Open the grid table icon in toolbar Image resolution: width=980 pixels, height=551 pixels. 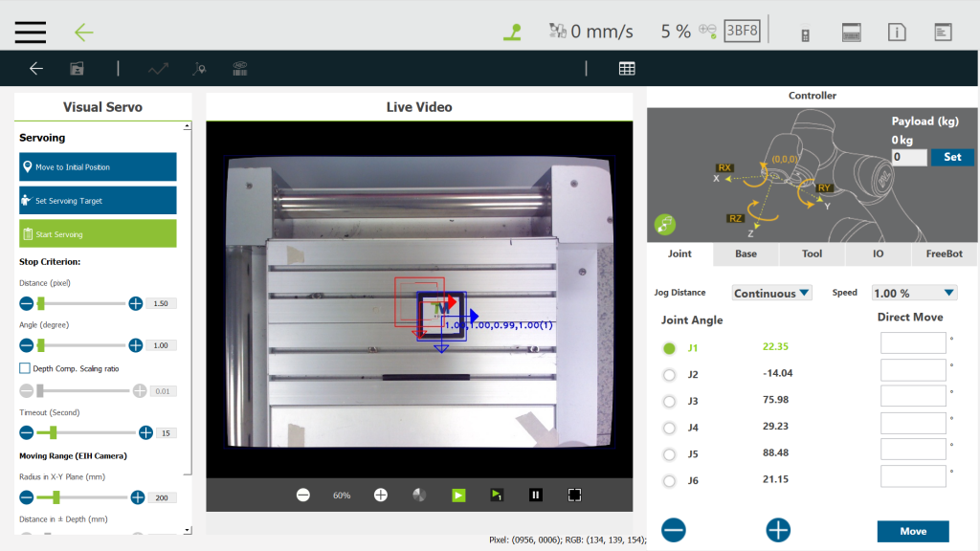627,68
